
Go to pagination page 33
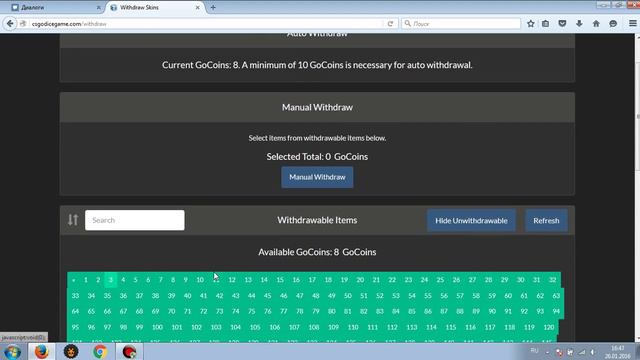tap(75, 296)
